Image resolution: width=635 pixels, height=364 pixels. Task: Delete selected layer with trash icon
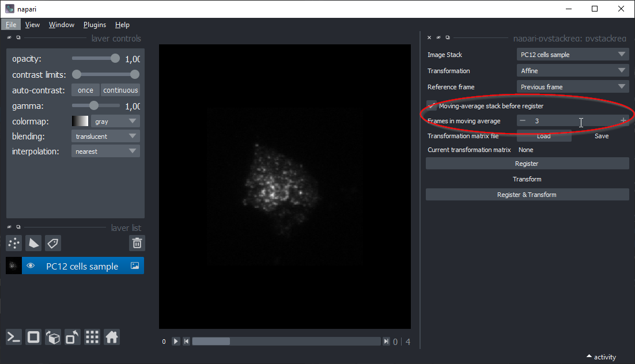[x=137, y=243]
